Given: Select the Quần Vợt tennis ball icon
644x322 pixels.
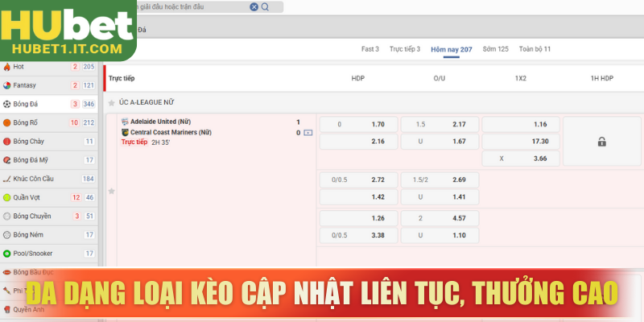Looking at the screenshot, I should point(6,197).
